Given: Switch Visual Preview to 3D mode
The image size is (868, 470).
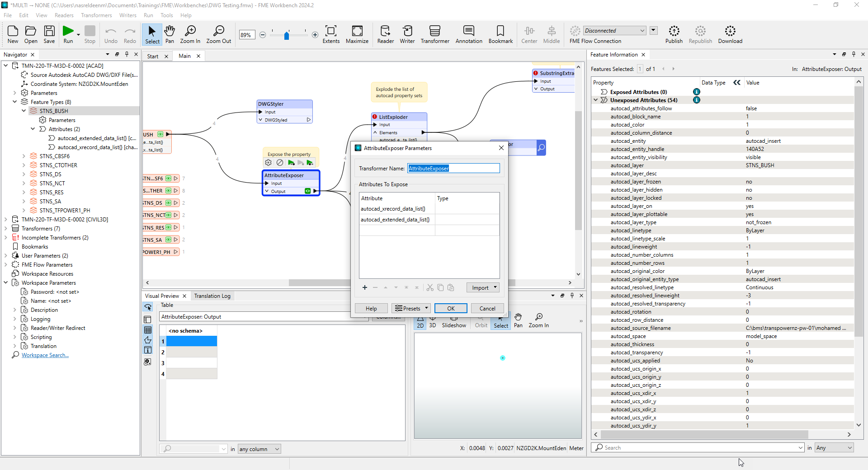Looking at the screenshot, I should 433,322.
